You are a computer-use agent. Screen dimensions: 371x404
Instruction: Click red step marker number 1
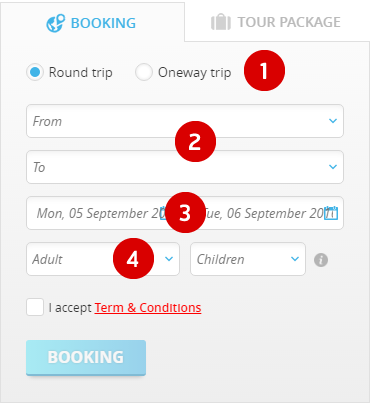[264, 71]
